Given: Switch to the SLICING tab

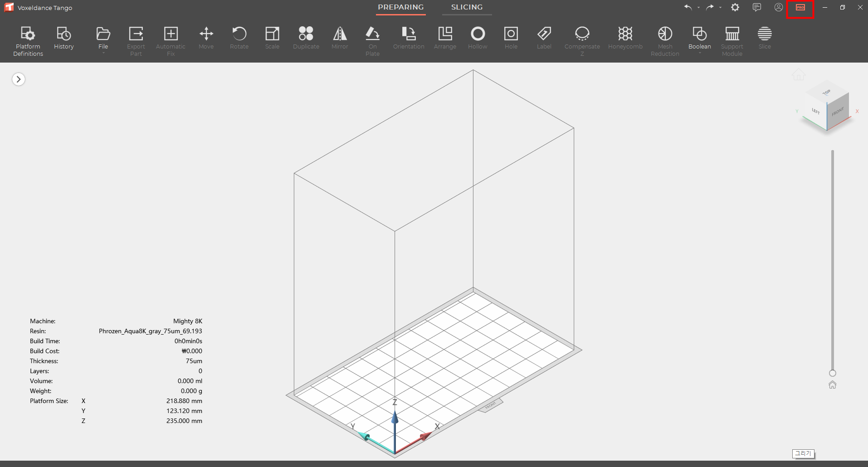Looking at the screenshot, I should 467,7.
